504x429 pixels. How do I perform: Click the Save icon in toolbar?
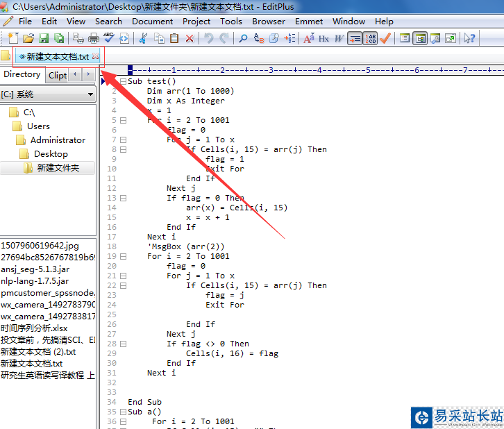coord(44,38)
